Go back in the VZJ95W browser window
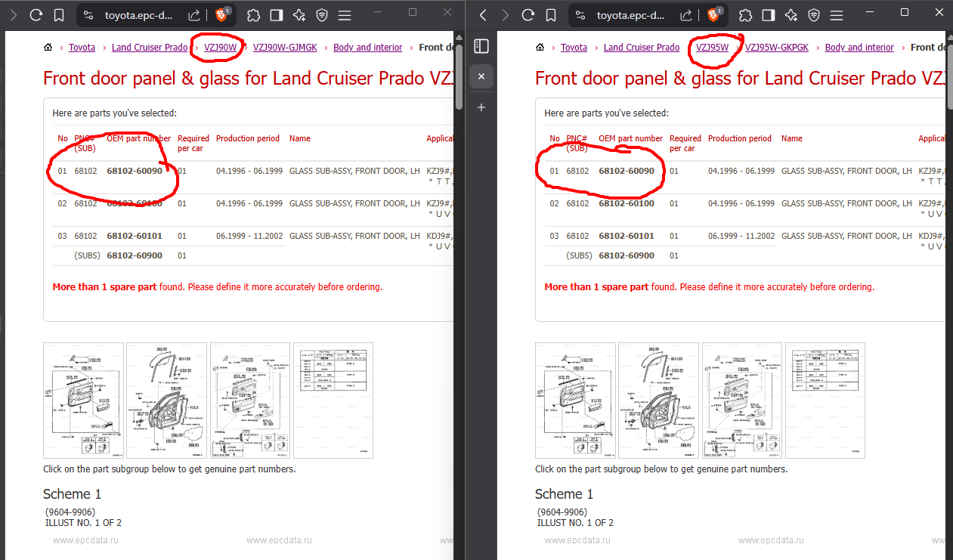This screenshot has height=560, width=953. coord(483,14)
